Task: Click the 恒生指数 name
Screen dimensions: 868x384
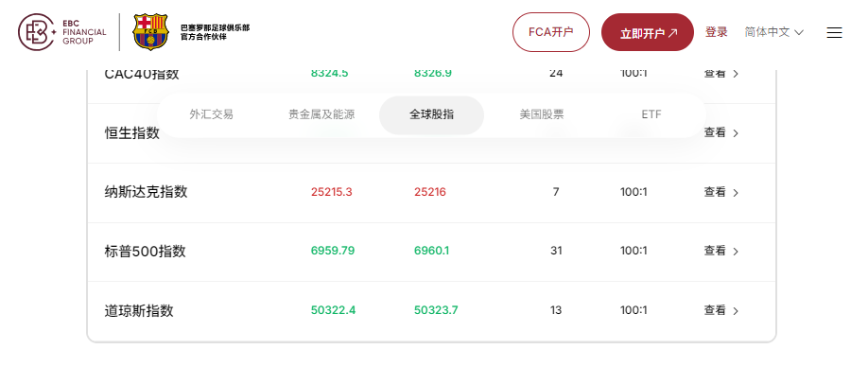Action: coord(132,132)
